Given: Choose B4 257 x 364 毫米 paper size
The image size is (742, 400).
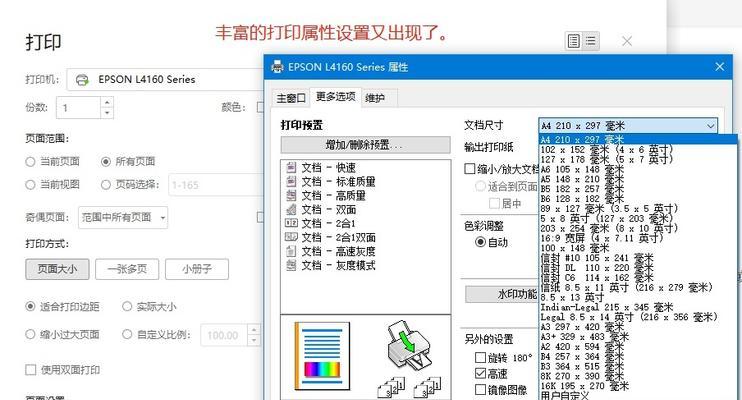Looking at the screenshot, I should click(x=638, y=356).
